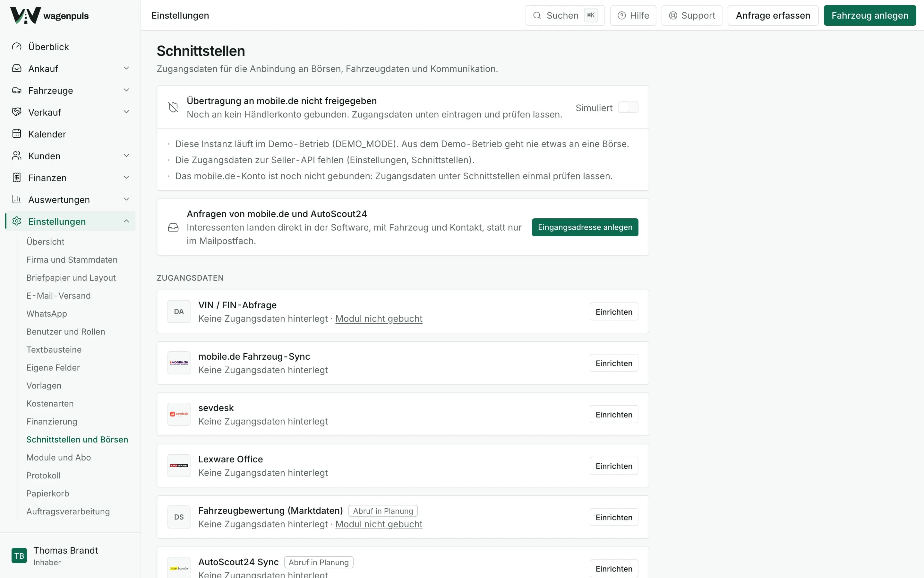Collapse the Einstellungen menu chevron

(126, 221)
